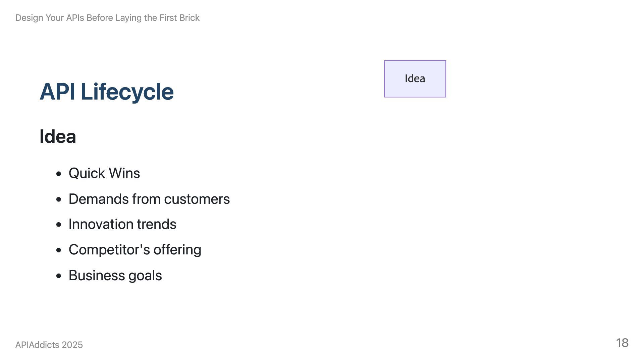Select the 'Quick Wins' bullet text
644x362 pixels.
[x=104, y=173]
